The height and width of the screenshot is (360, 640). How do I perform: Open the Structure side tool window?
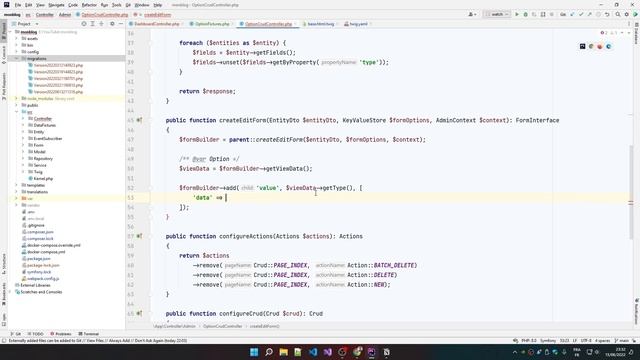coord(4,264)
